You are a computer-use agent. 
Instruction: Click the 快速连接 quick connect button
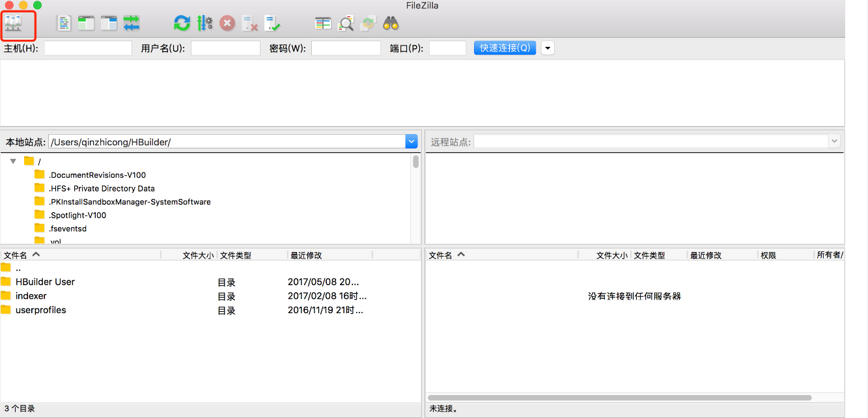[505, 48]
